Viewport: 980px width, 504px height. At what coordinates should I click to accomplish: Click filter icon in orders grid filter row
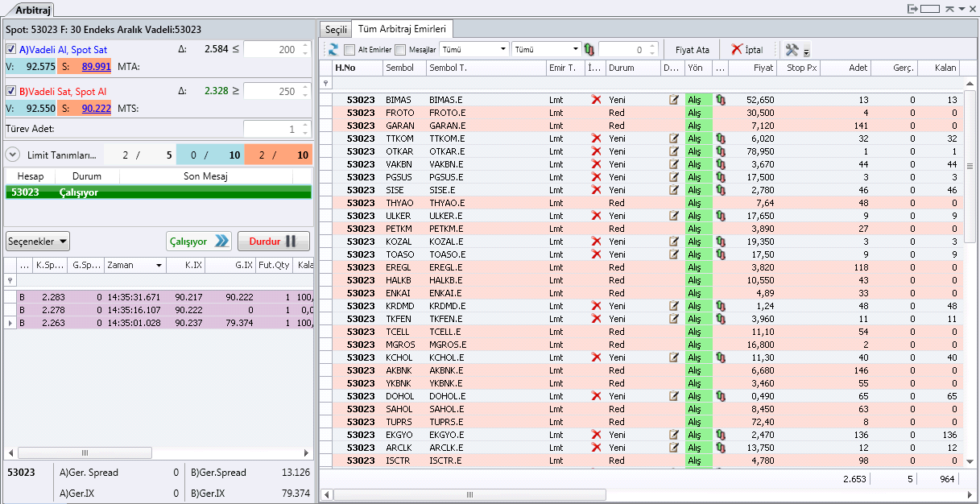coord(325,83)
